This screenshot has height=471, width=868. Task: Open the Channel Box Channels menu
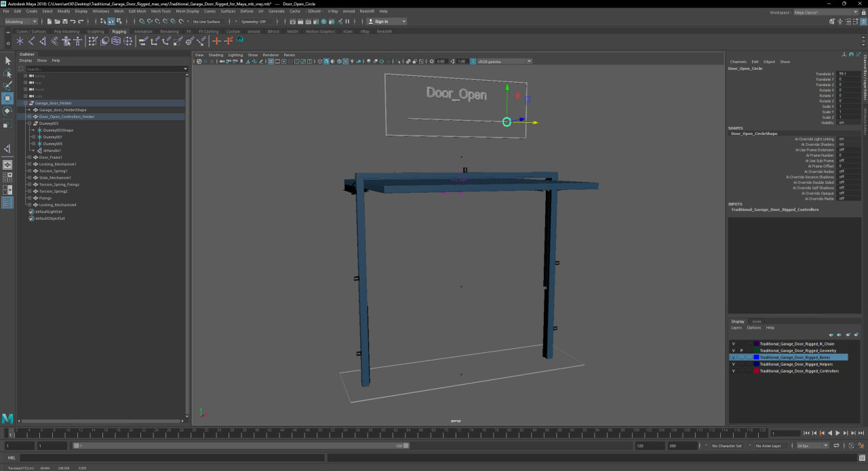pyautogui.click(x=738, y=62)
